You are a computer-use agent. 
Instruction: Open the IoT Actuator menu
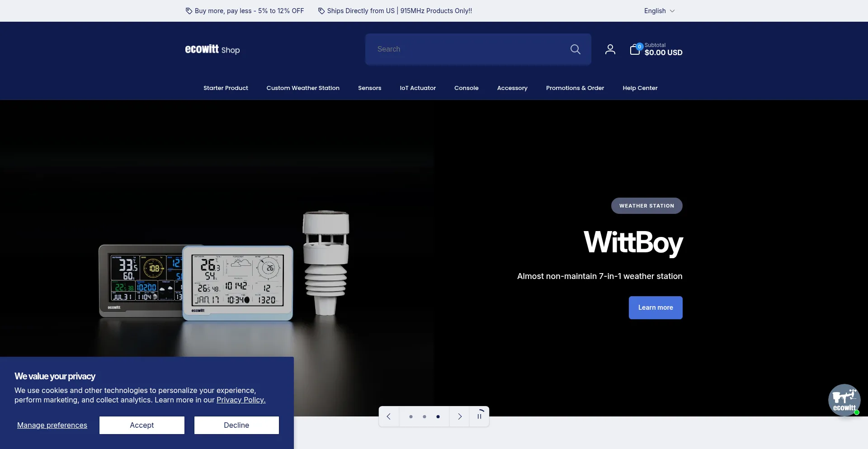click(x=418, y=88)
